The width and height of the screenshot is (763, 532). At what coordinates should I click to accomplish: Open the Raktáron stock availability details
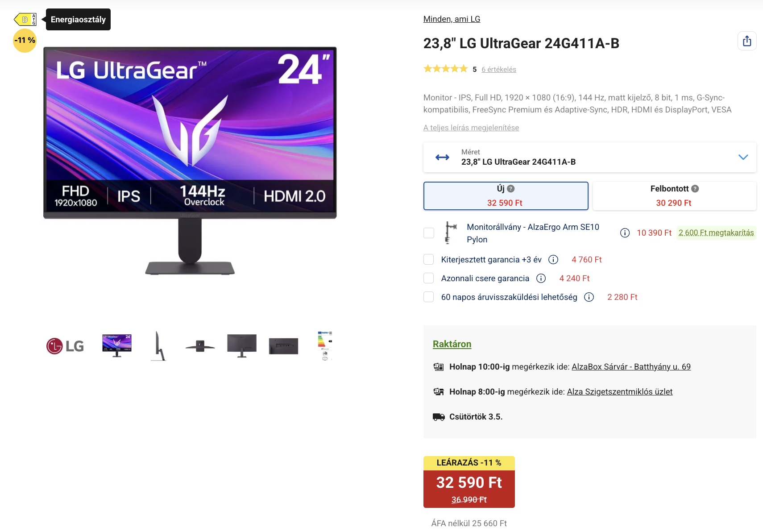click(452, 344)
